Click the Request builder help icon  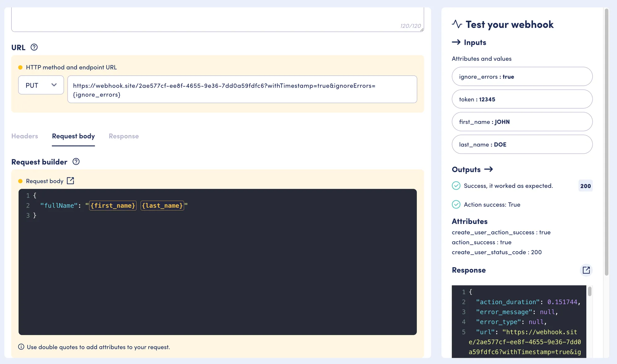click(x=76, y=162)
